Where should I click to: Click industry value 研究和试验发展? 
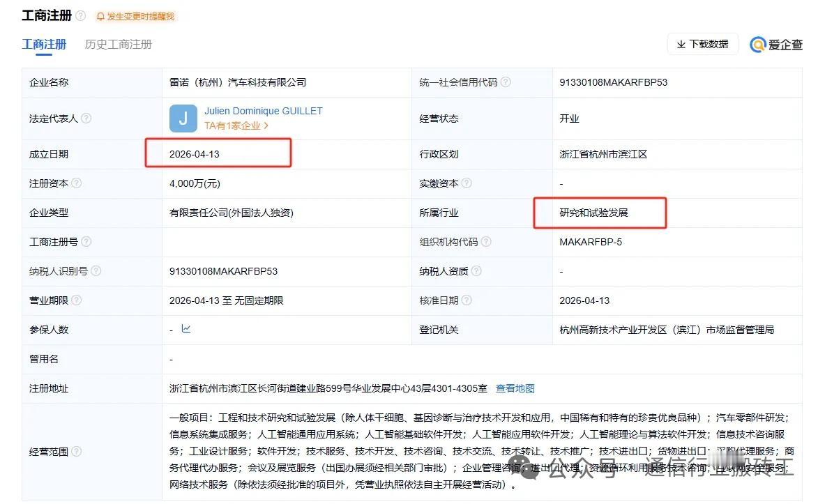tap(593, 213)
